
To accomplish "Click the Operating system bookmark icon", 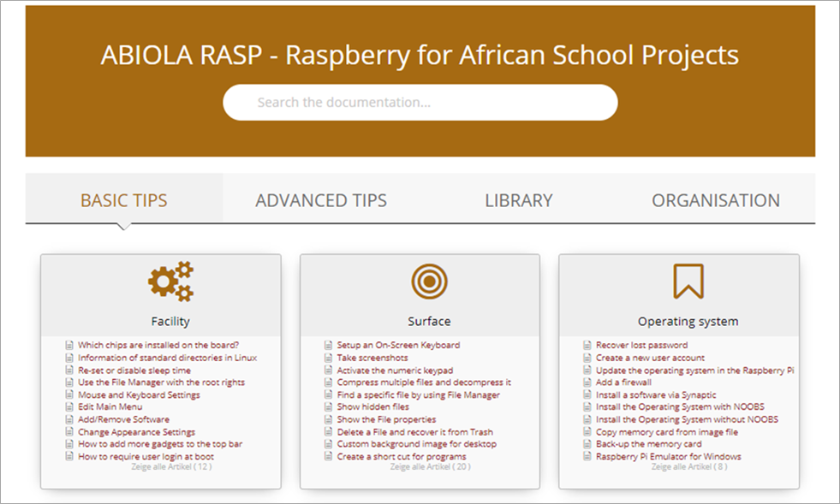I will tap(688, 281).
